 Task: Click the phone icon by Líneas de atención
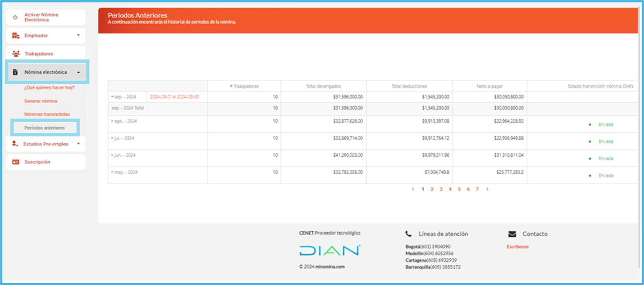pos(408,234)
